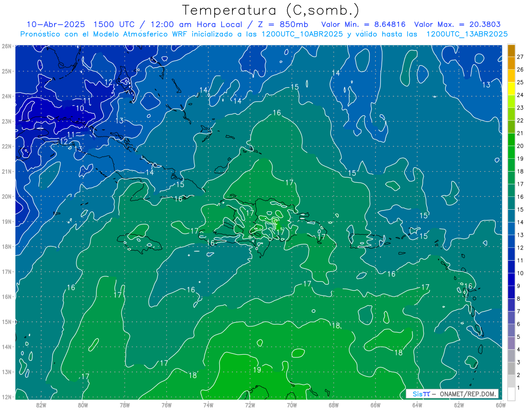The width and height of the screenshot is (532, 411).
Task: Click the '68W' longitude axis label
Action: (x=333, y=404)
